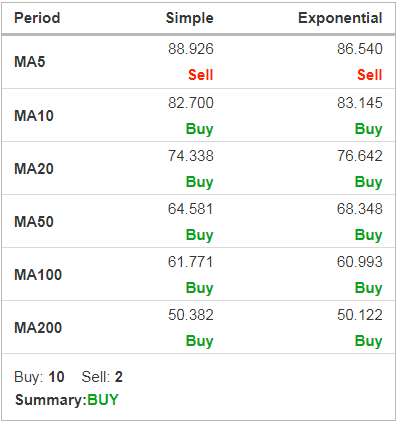398x423 pixels.
Task: Select the MA10 row label
Action: [34, 116]
